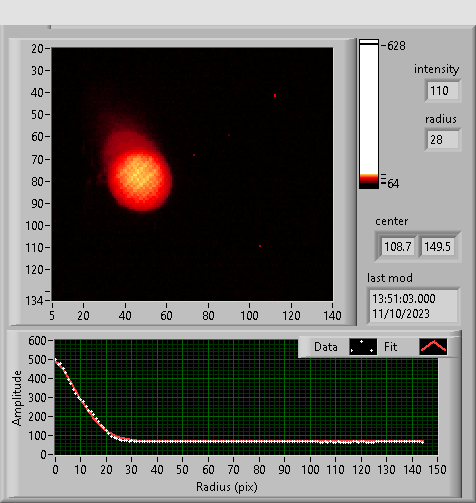Image resolution: width=476 pixels, height=503 pixels.
Task: Select the radius value field showing 28
Action: (443, 140)
